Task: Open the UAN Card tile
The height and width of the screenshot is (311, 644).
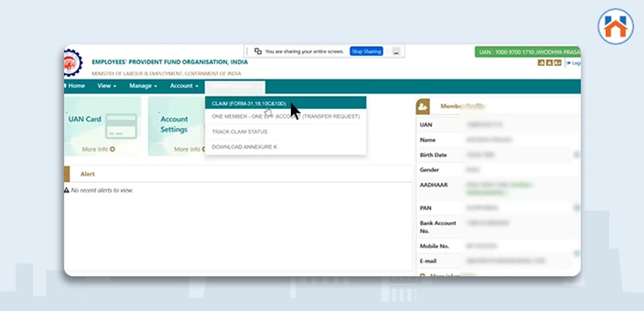Action: [103, 126]
